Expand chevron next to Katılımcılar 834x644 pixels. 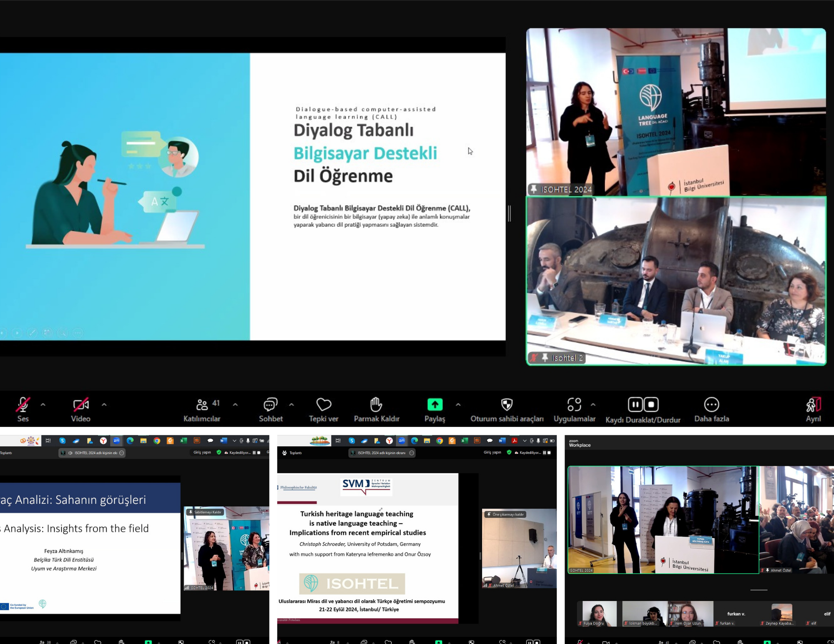pos(236,404)
